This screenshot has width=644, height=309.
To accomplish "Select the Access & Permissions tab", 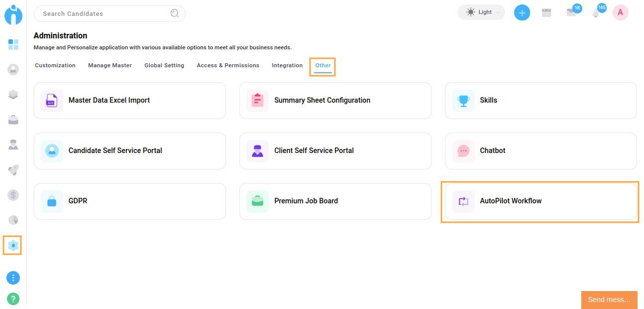I will [228, 65].
